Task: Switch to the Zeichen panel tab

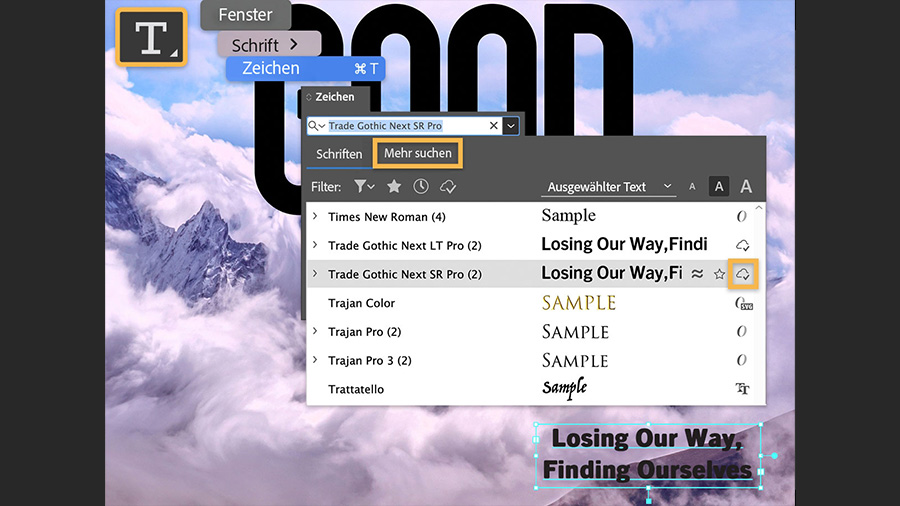Action: tap(335, 97)
